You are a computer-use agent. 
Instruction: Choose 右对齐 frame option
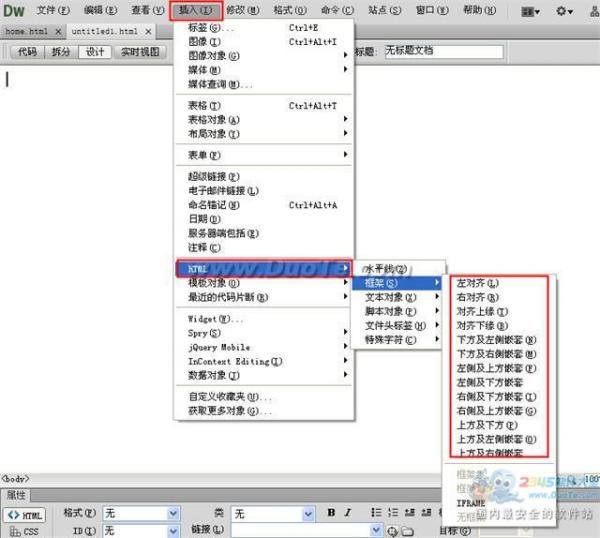click(499, 297)
